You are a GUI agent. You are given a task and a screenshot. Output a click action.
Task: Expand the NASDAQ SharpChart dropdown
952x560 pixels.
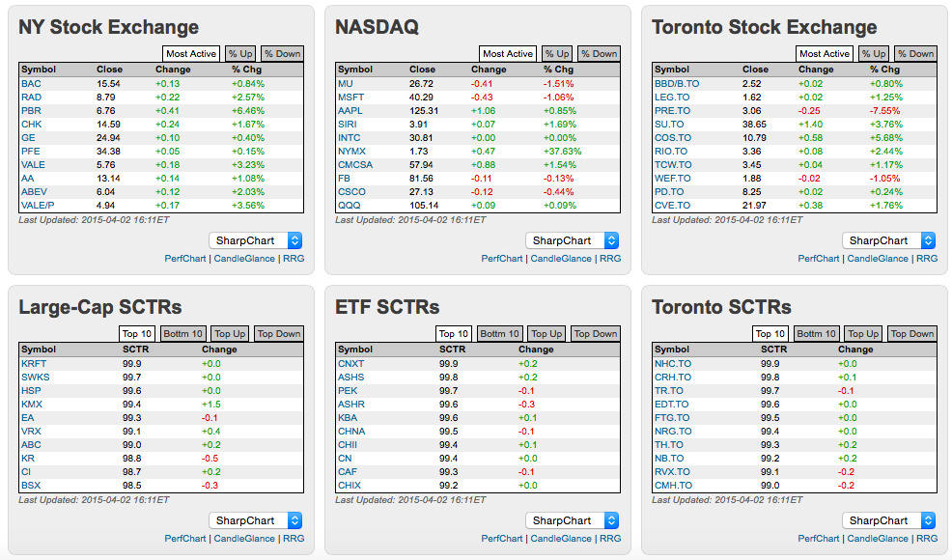(x=573, y=240)
